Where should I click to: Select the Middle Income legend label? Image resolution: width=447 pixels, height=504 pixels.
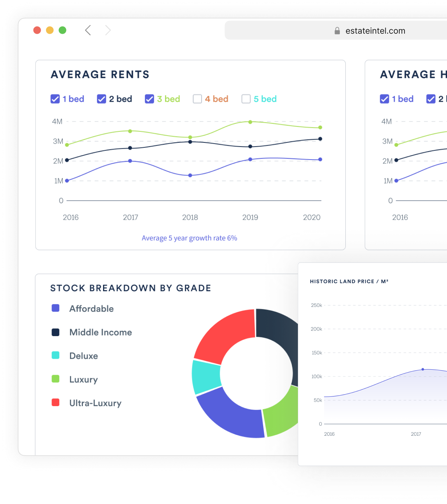point(101,332)
